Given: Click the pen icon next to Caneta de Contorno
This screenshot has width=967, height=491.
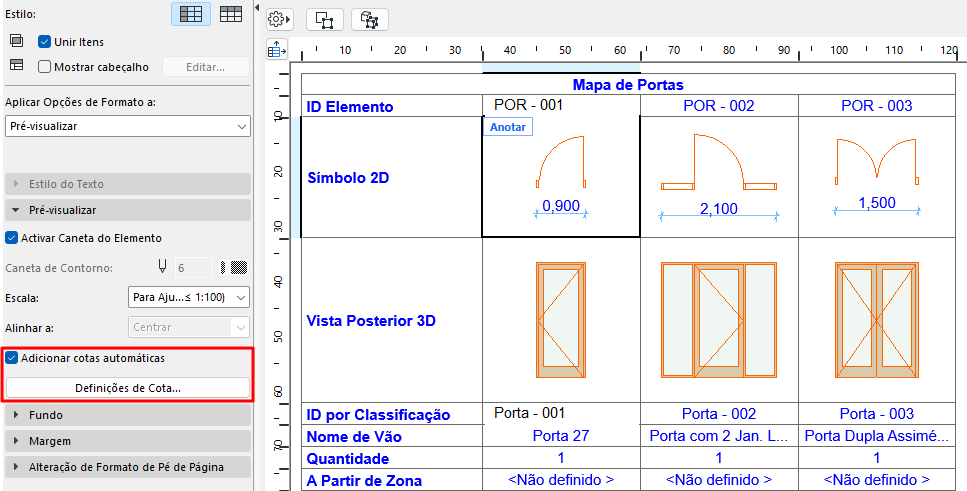Looking at the screenshot, I should click(162, 267).
